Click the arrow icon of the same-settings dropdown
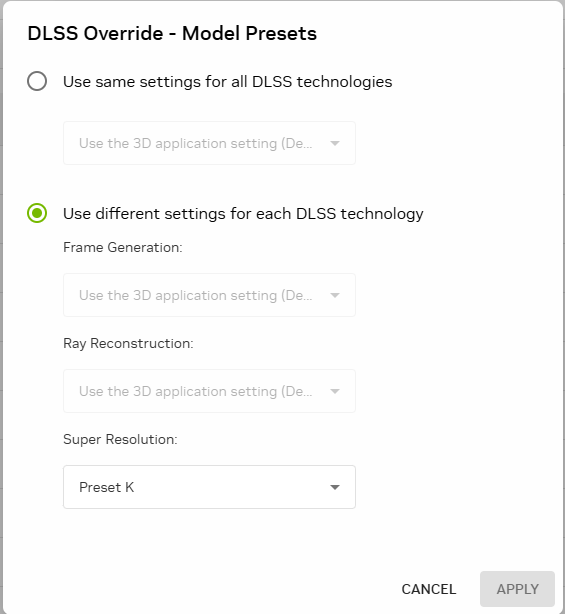The image size is (565, 614). 335,143
